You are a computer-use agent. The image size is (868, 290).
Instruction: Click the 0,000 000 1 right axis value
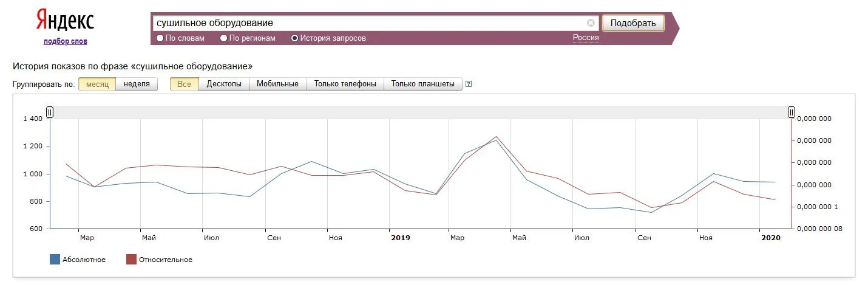tap(818, 207)
